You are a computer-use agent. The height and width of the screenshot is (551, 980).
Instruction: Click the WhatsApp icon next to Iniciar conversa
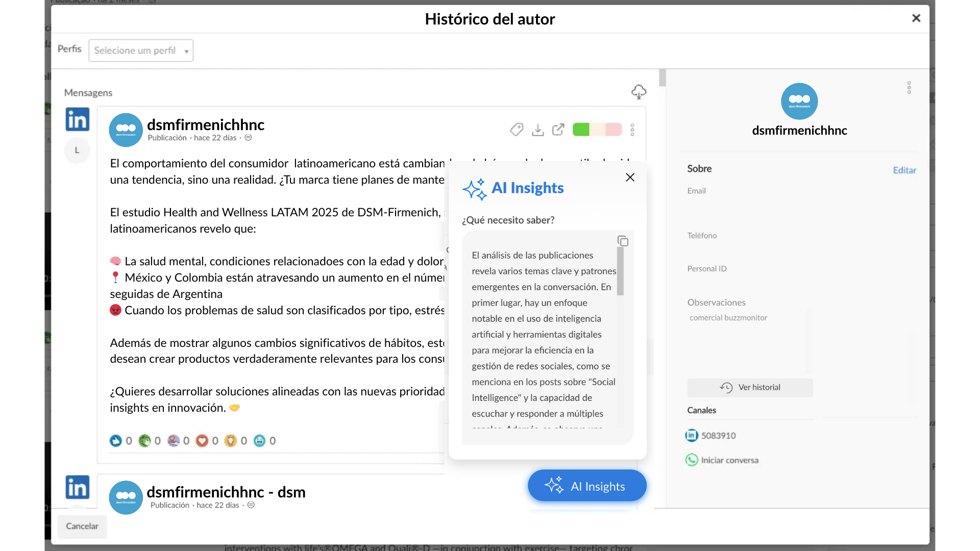(692, 460)
